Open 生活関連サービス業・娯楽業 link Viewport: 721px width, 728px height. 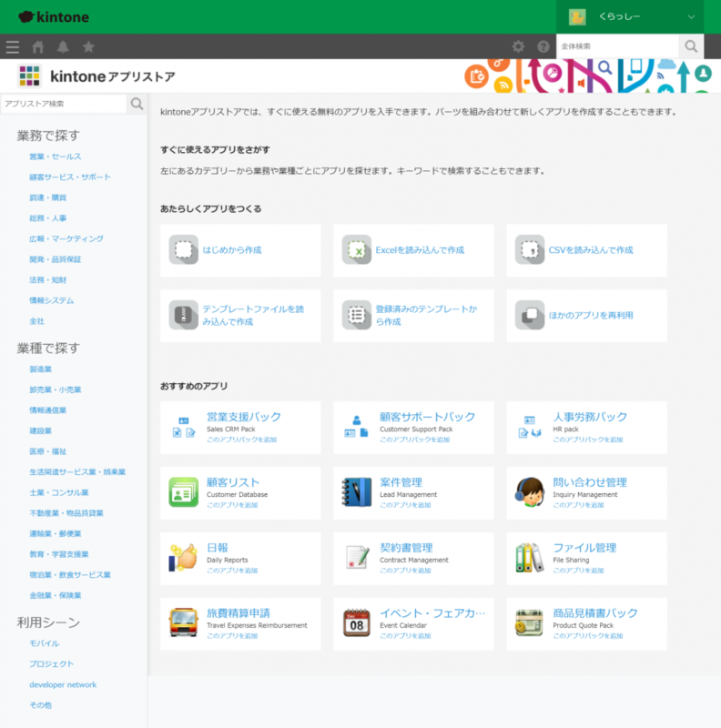pyautogui.click(x=77, y=471)
